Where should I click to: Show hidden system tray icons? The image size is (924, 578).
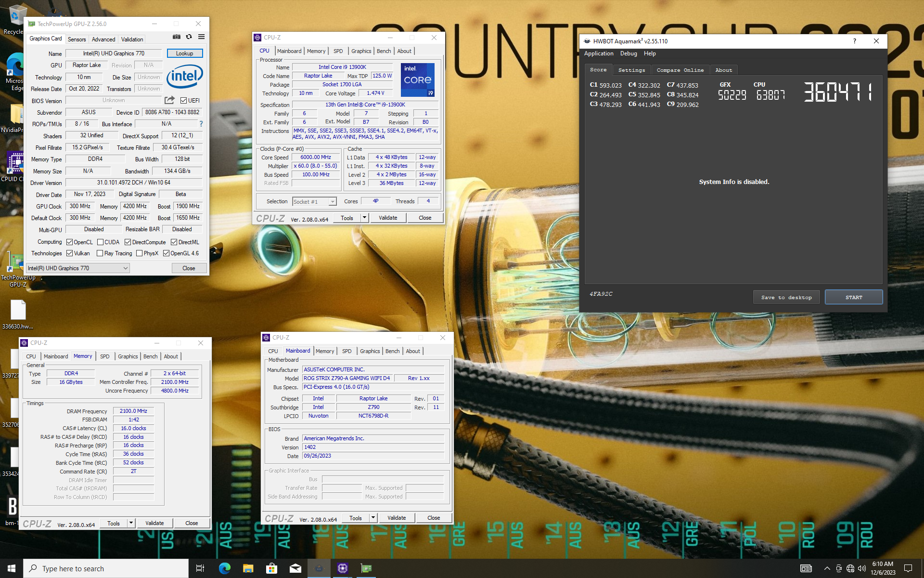pyautogui.click(x=827, y=568)
